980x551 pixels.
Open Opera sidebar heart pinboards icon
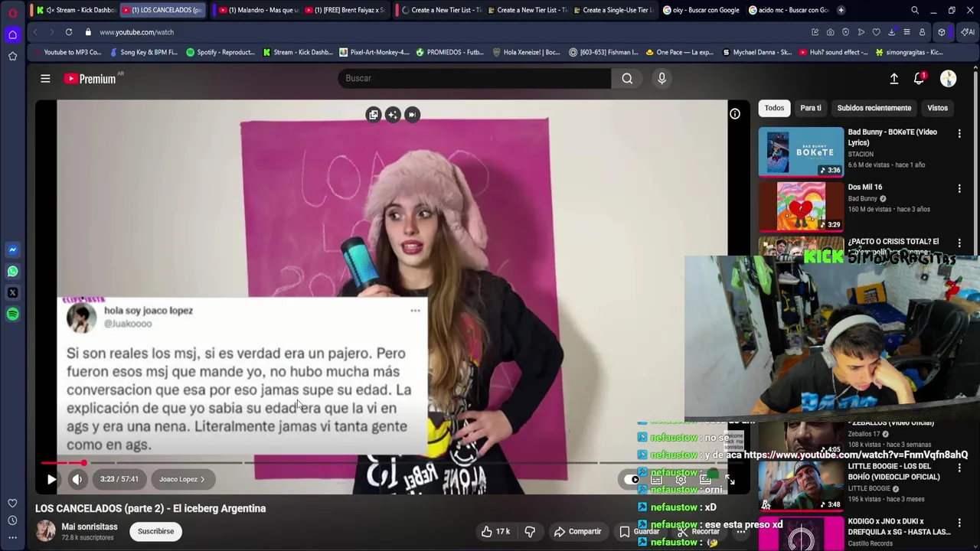pos(12,503)
